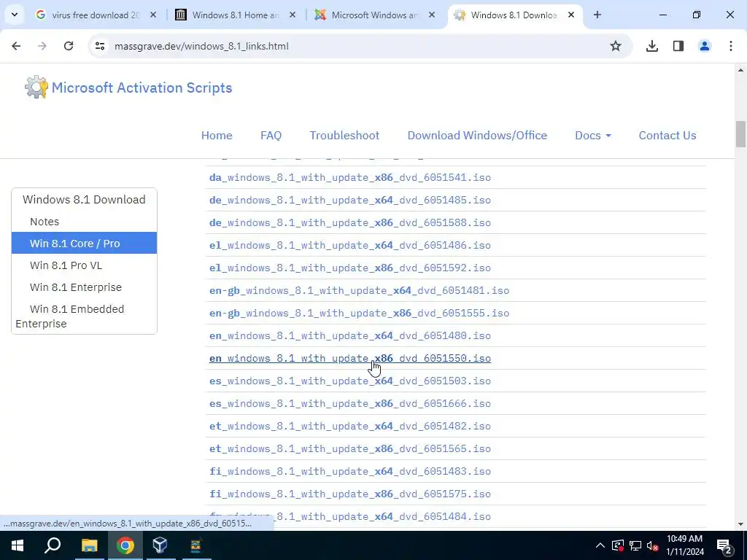Screen dimensions: 747x560
Task: Open the notification center icon
Action: [x=724, y=545]
